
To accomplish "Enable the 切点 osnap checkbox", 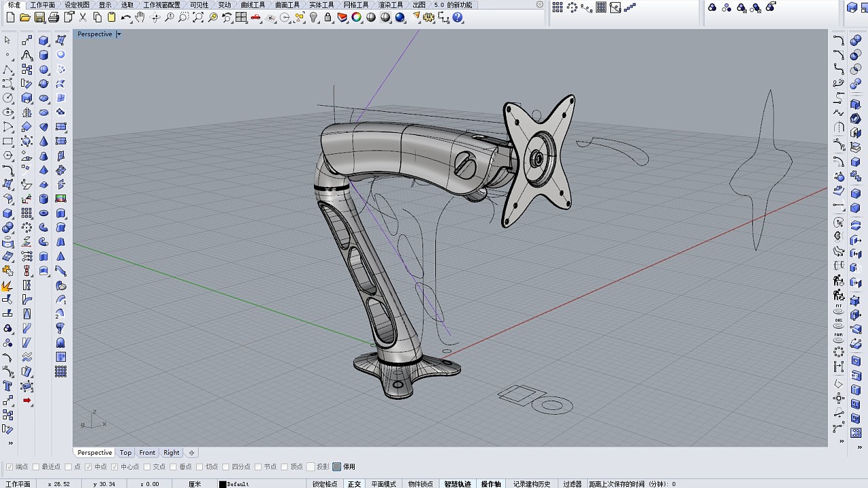I will [x=200, y=467].
